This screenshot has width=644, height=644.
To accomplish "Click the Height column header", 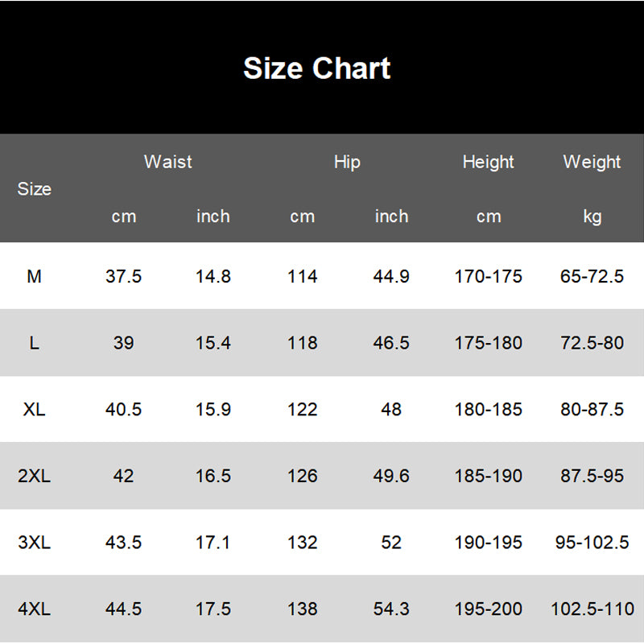I will point(488,162).
